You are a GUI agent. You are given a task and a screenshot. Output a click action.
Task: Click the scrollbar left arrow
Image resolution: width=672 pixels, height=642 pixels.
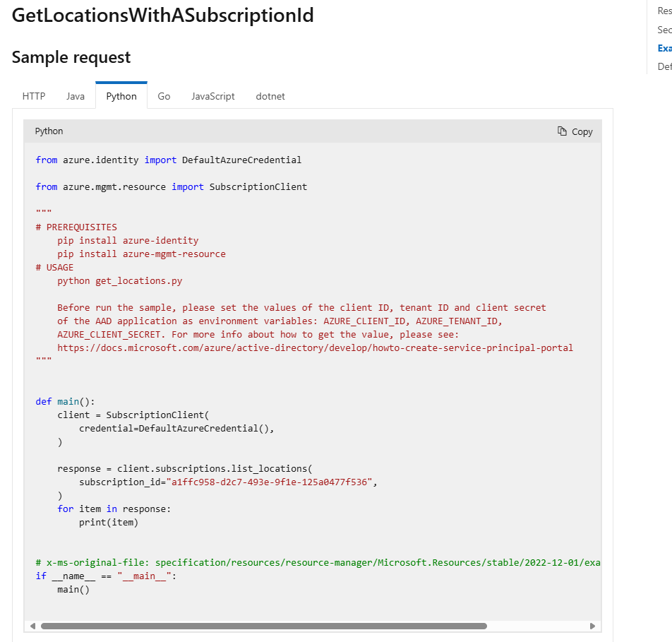[32, 626]
